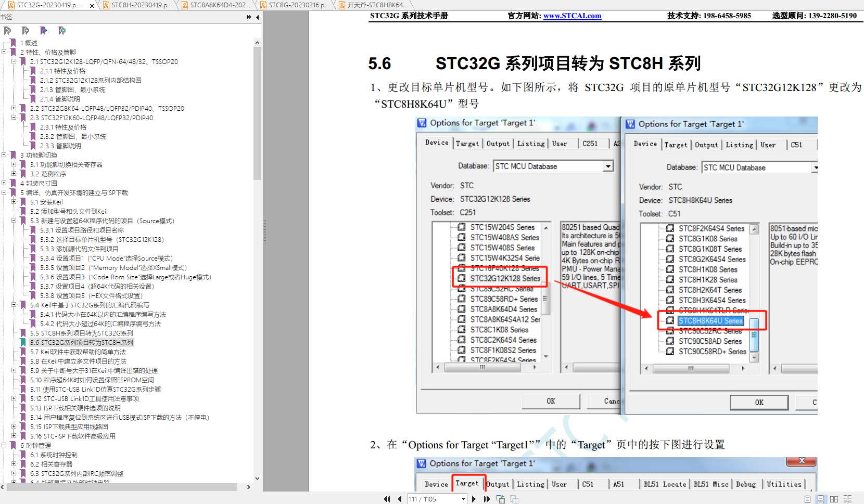864x504 pixels.
Task: Click the bookmarks panel vertical scrollbar thumb
Action: click(x=257, y=113)
